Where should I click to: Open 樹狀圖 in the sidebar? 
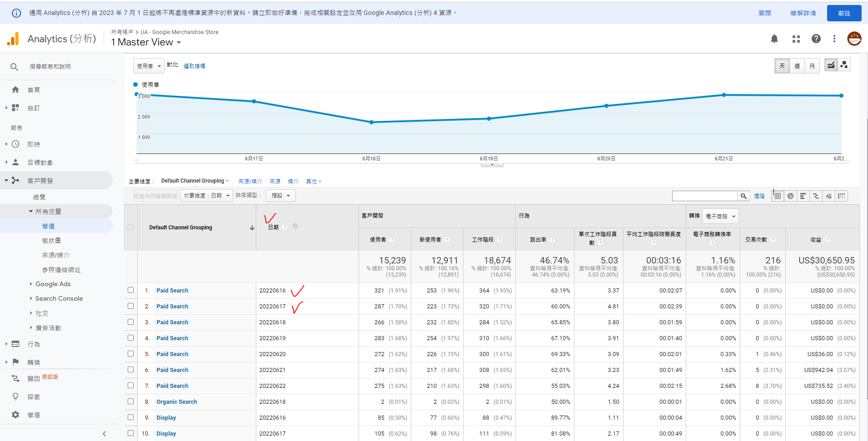51,241
